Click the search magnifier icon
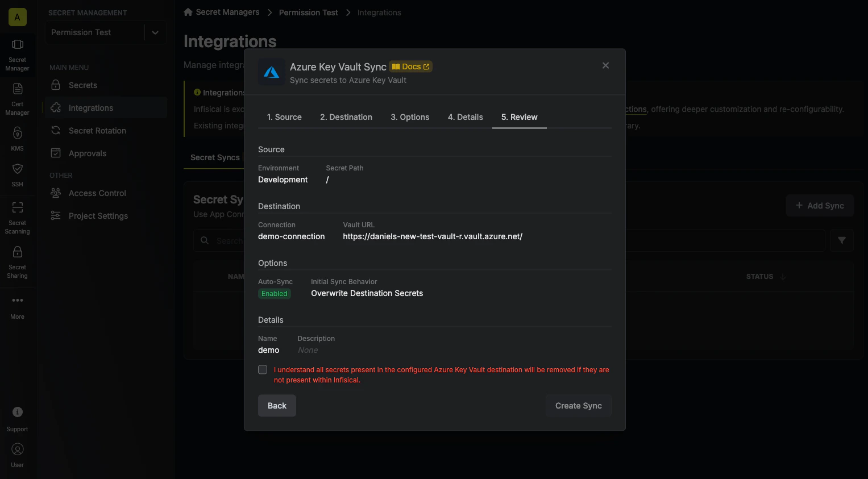Image resolution: width=868 pixels, height=479 pixels. (x=205, y=241)
